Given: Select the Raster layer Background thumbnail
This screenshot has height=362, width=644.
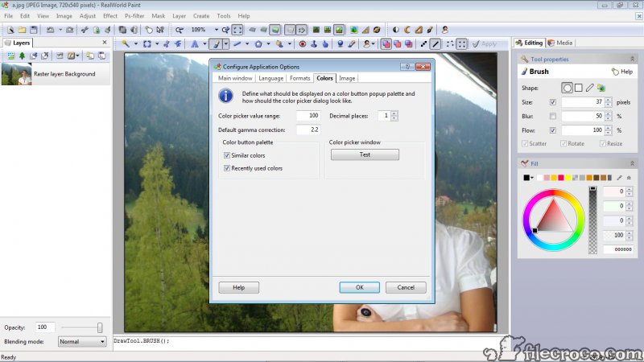Looking at the screenshot, I should click(16, 74).
